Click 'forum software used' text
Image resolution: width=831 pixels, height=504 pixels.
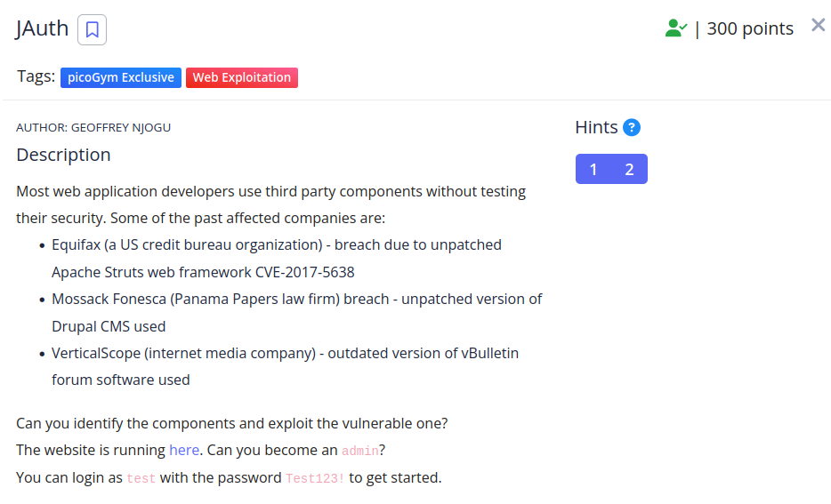tap(121, 380)
